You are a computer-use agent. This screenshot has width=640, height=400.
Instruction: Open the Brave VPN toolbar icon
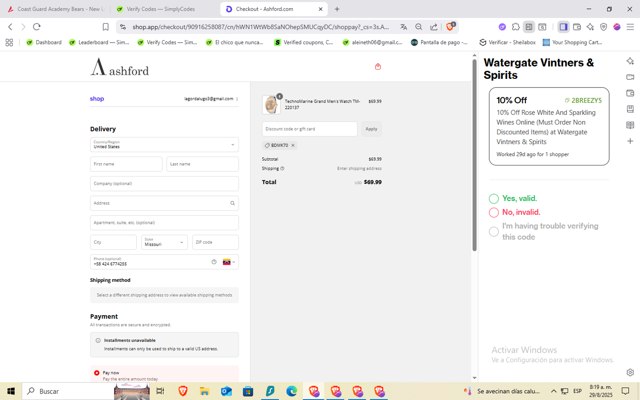click(x=603, y=27)
